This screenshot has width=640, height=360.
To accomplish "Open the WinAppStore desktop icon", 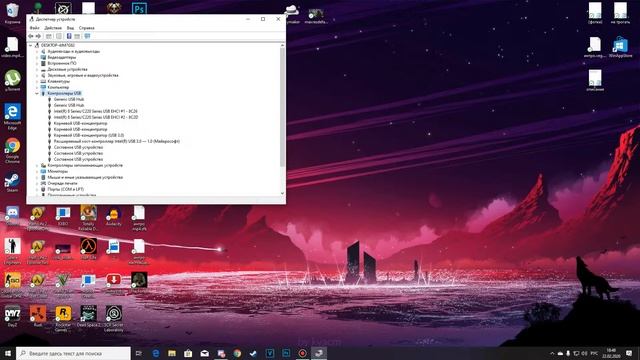I will tap(620, 47).
